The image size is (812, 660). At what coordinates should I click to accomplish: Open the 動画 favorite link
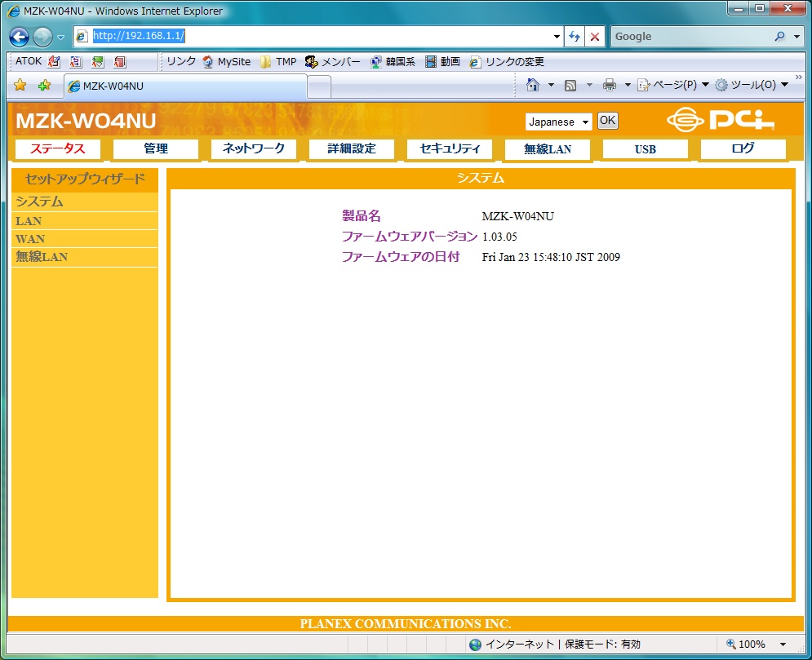pos(443,62)
